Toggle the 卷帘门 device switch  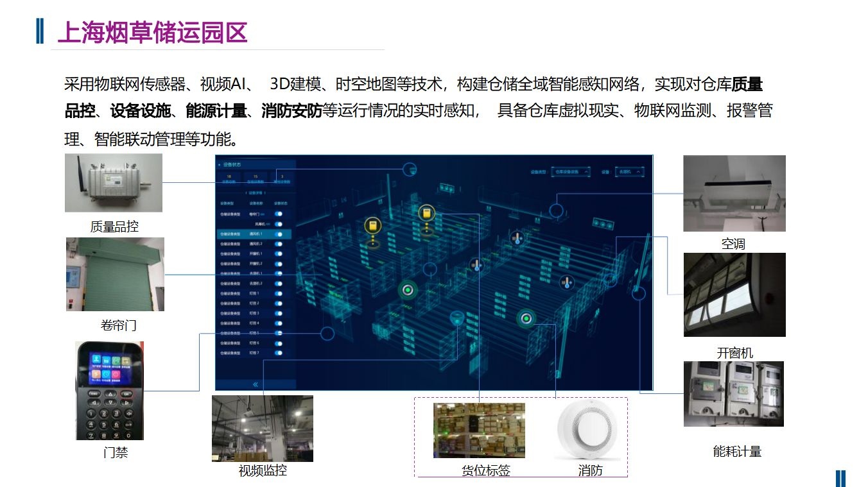coord(279,214)
